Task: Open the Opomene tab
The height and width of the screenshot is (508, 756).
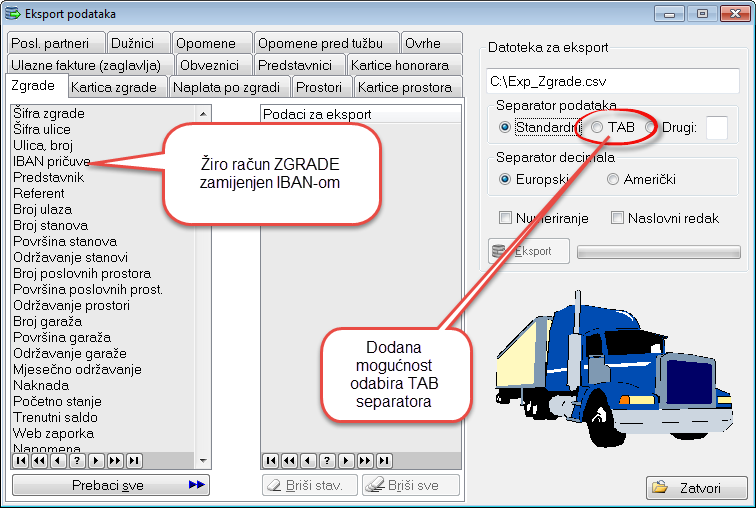Action: pos(212,43)
